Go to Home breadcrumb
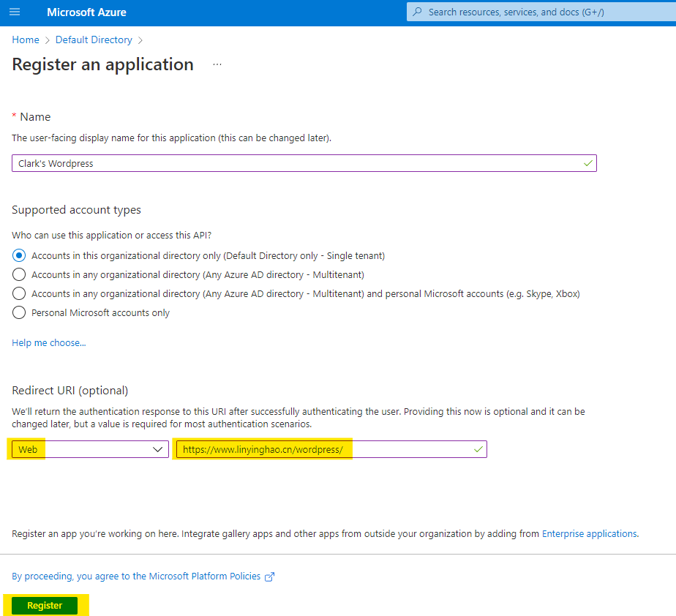Viewport: 676px width, 616px height. click(x=26, y=40)
